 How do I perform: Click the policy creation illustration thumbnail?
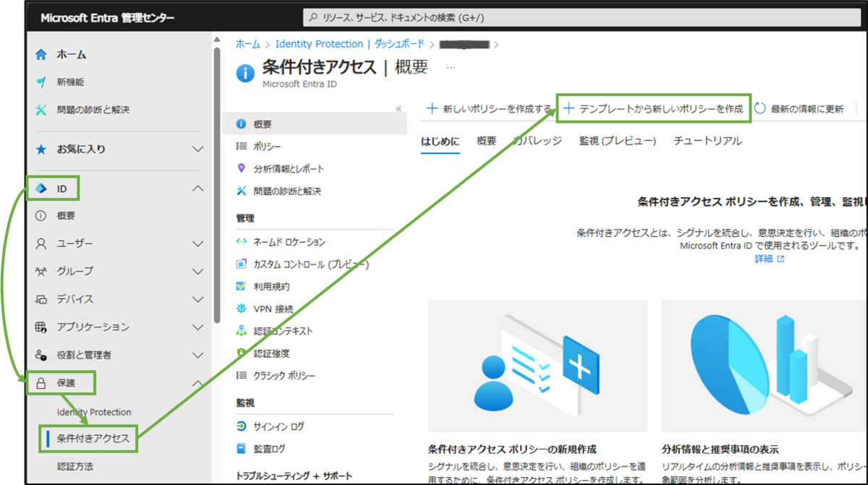[x=537, y=364]
